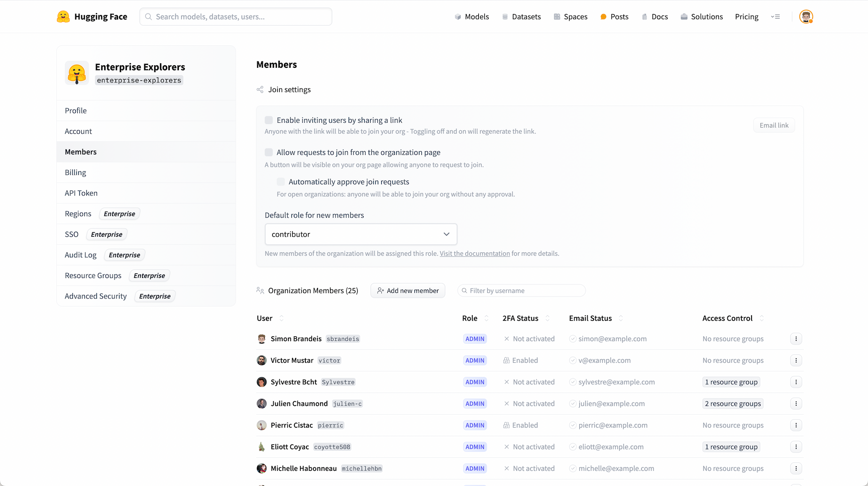This screenshot has width=868, height=486.
Task: Click the Filter by username field
Action: pos(522,290)
